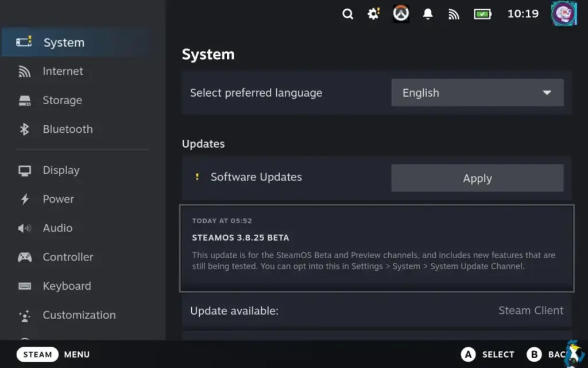Click the Customization sparkle icon

point(25,316)
